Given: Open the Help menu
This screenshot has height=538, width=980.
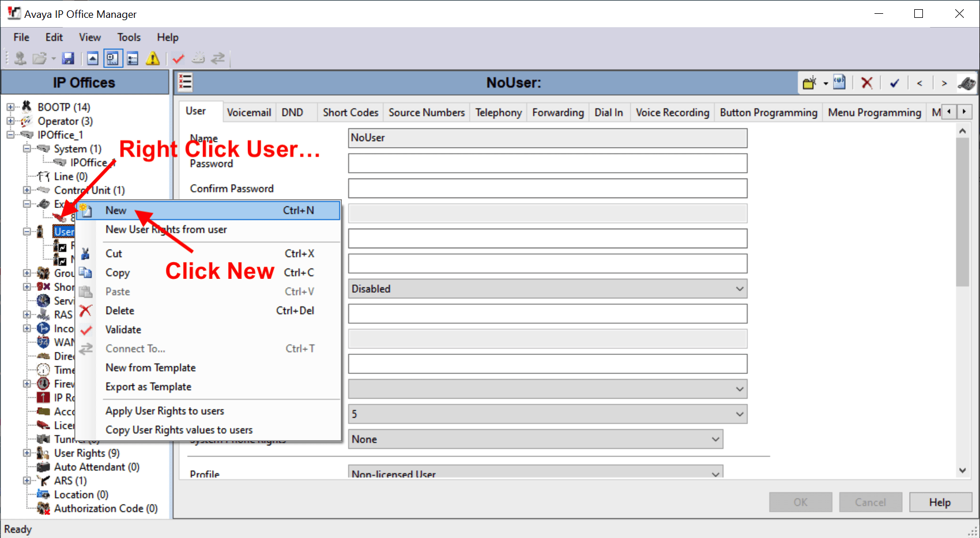Looking at the screenshot, I should pyautogui.click(x=168, y=37).
